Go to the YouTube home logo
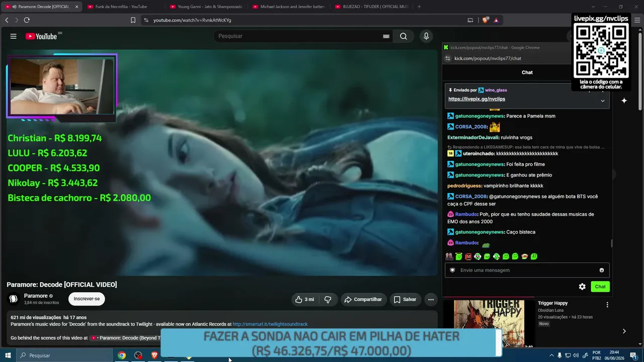 41,36
